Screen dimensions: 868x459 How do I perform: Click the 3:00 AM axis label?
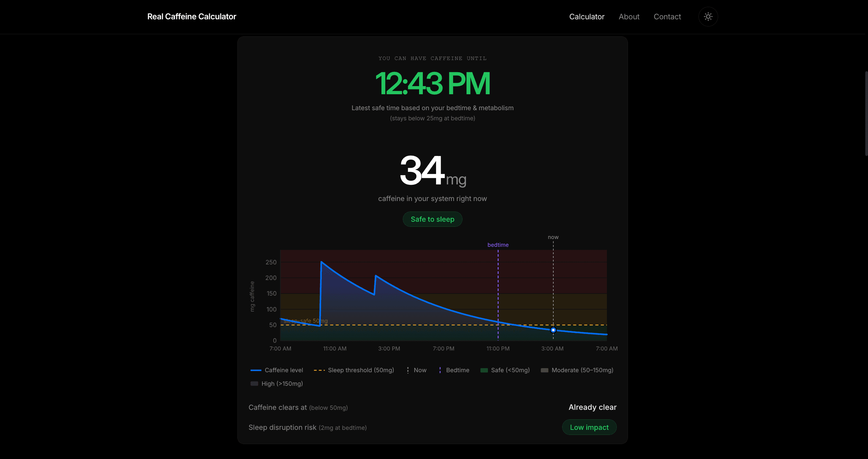tap(552, 348)
